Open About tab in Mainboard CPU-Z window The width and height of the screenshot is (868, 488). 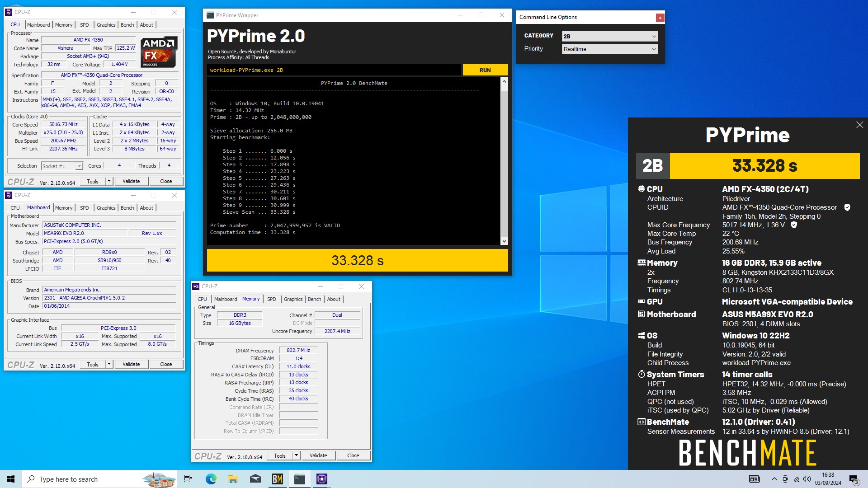(x=146, y=208)
